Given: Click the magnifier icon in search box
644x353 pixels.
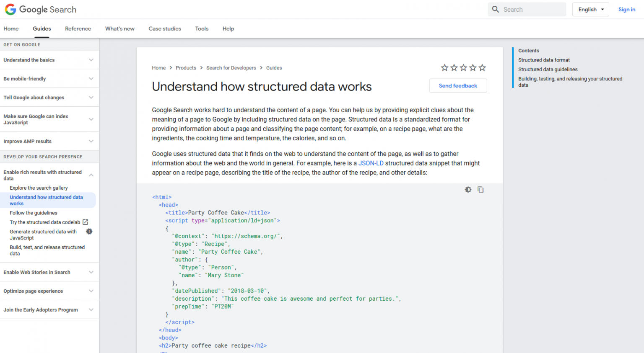Looking at the screenshot, I should tap(496, 9).
